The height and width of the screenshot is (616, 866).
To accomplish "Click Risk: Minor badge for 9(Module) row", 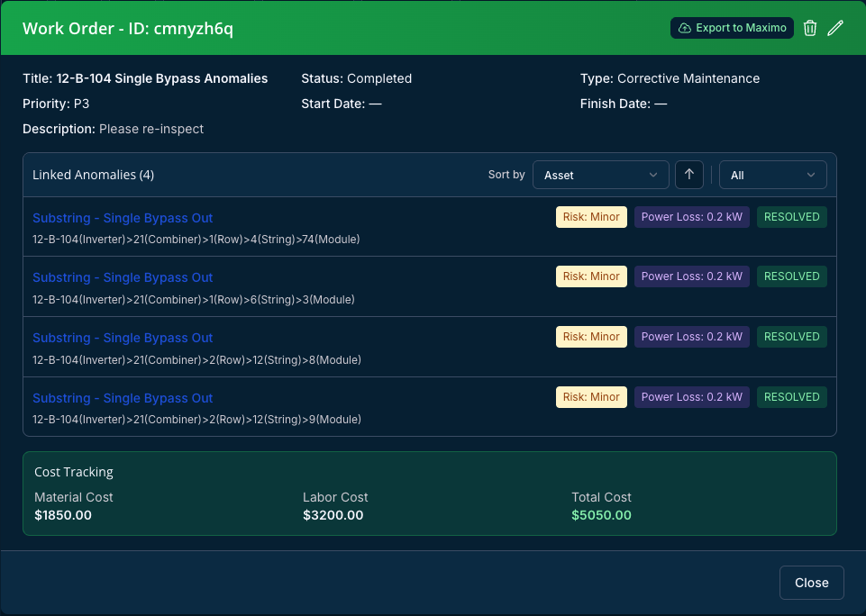I will [591, 397].
